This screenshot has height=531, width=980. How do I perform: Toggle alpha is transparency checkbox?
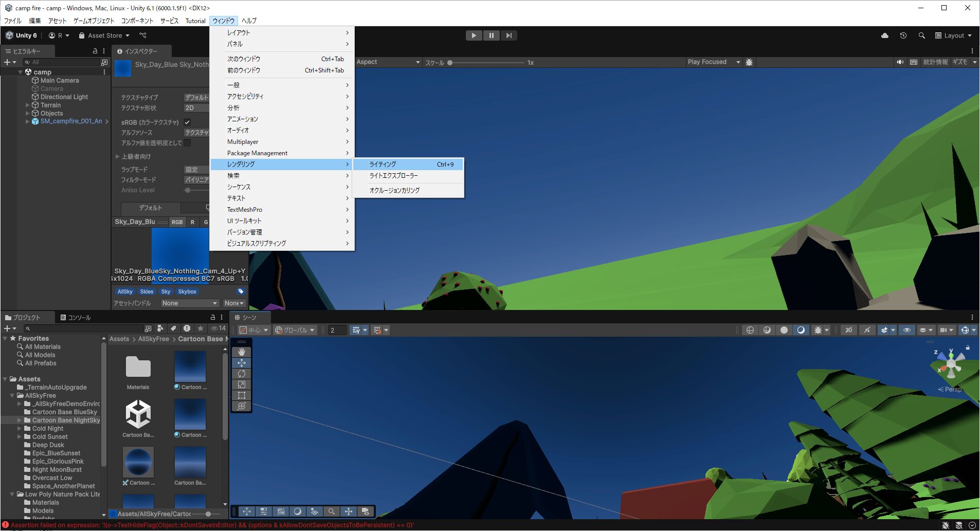coord(187,143)
